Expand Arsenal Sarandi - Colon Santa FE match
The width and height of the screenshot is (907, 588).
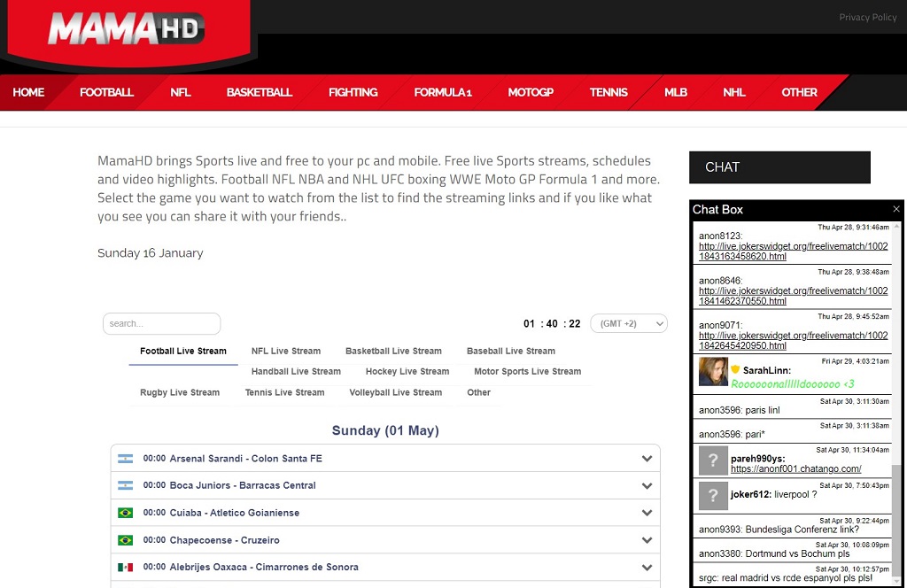tap(647, 459)
